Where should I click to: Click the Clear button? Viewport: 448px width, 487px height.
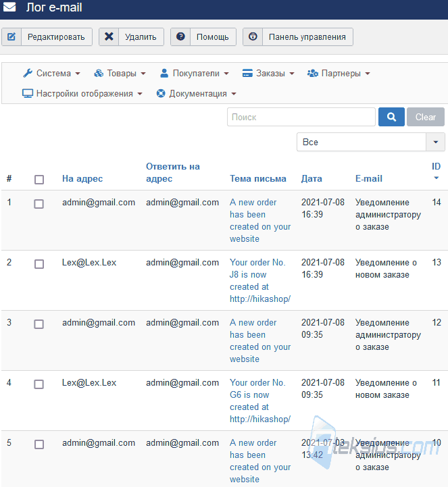[426, 117]
